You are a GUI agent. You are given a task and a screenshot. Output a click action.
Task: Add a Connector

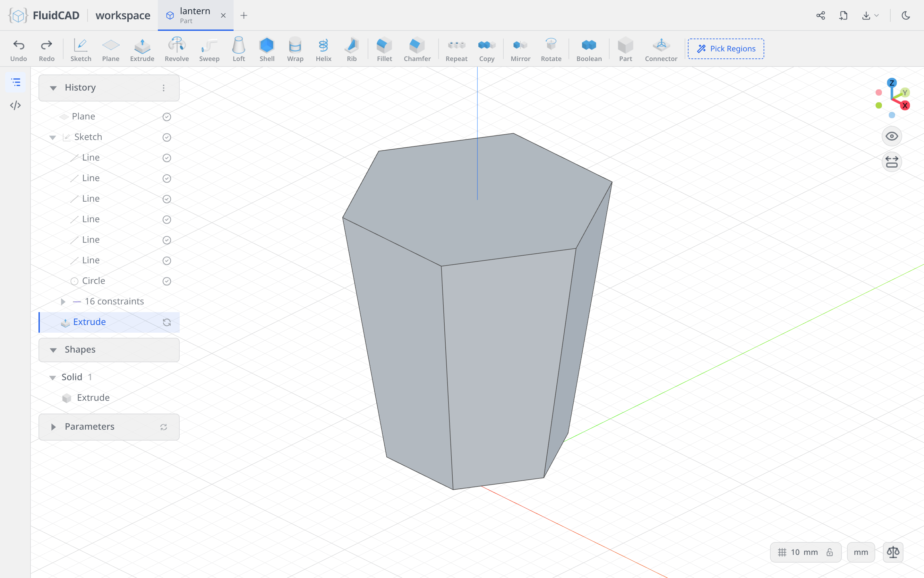point(661,50)
